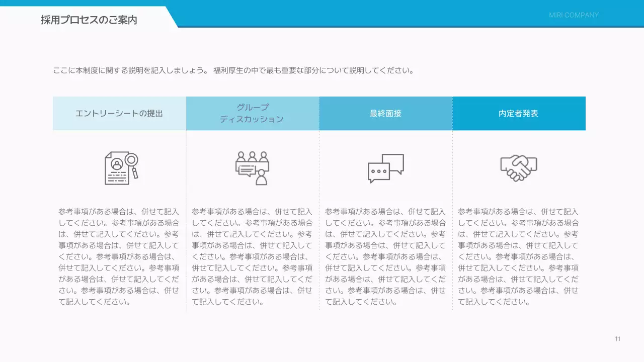Select the paragraph beneath the handshake icon
The image size is (644, 362).
click(518, 256)
